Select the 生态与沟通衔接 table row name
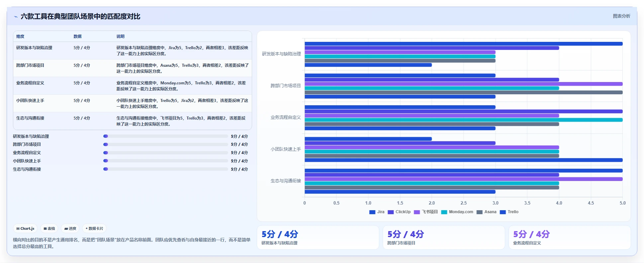Viewport: 644px width, 263px height. click(x=30, y=118)
